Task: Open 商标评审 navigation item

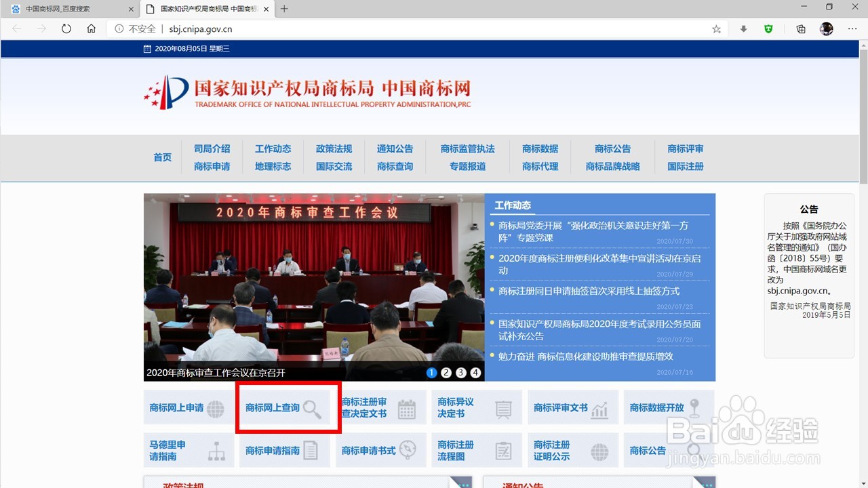Action: pyautogui.click(x=685, y=148)
